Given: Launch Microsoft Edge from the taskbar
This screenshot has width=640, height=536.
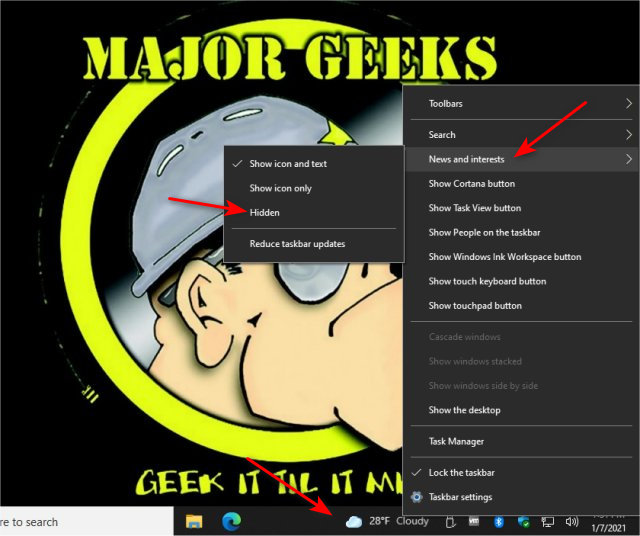Looking at the screenshot, I should click(231, 521).
